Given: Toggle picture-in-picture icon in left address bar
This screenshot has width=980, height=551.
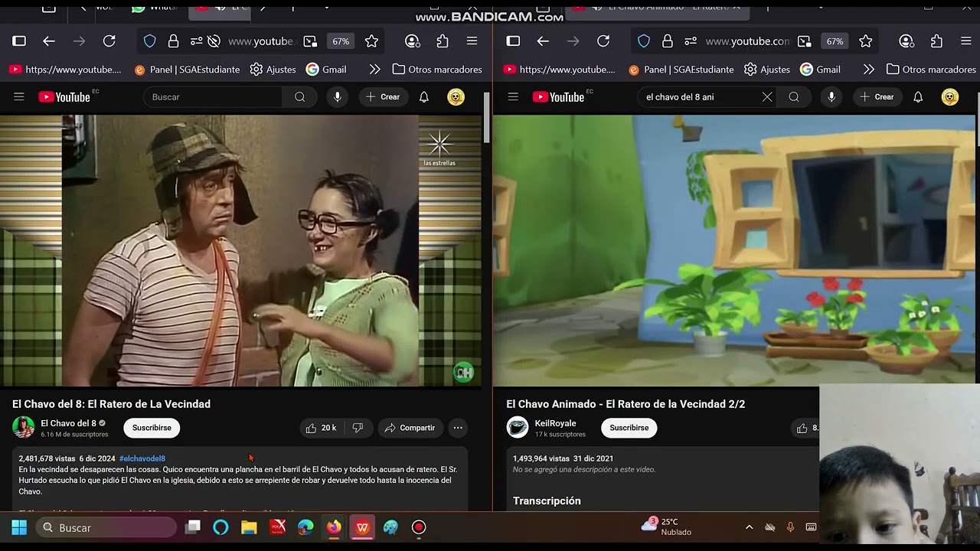Looking at the screenshot, I should pos(310,41).
